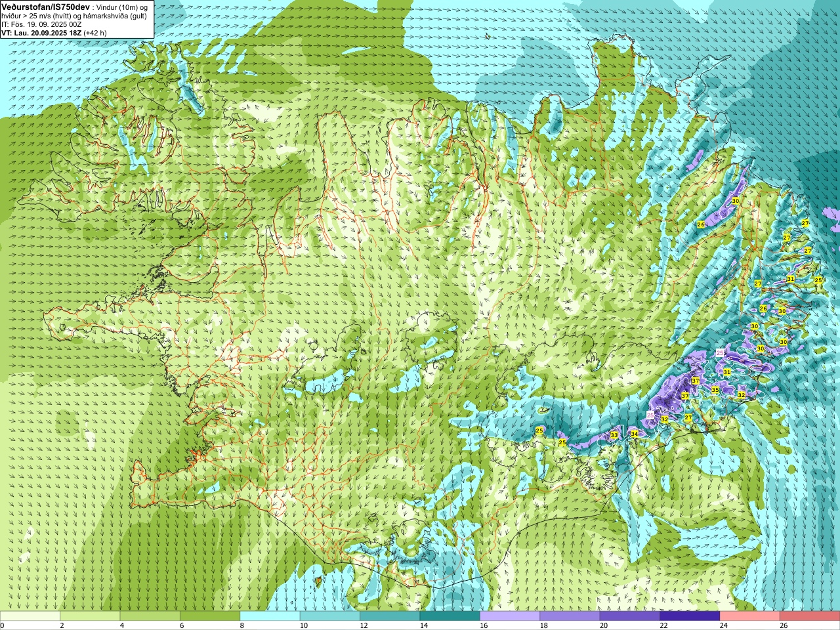Select the above-26 m/s salmon swatch
840x630 pixels.
click(x=810, y=616)
